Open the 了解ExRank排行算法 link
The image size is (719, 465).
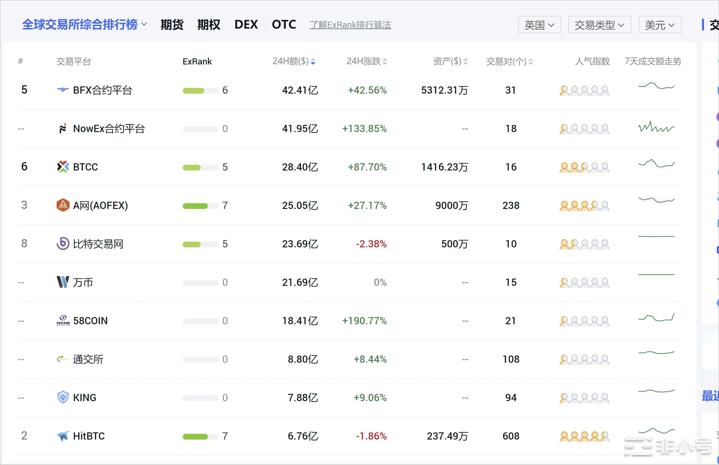350,25
